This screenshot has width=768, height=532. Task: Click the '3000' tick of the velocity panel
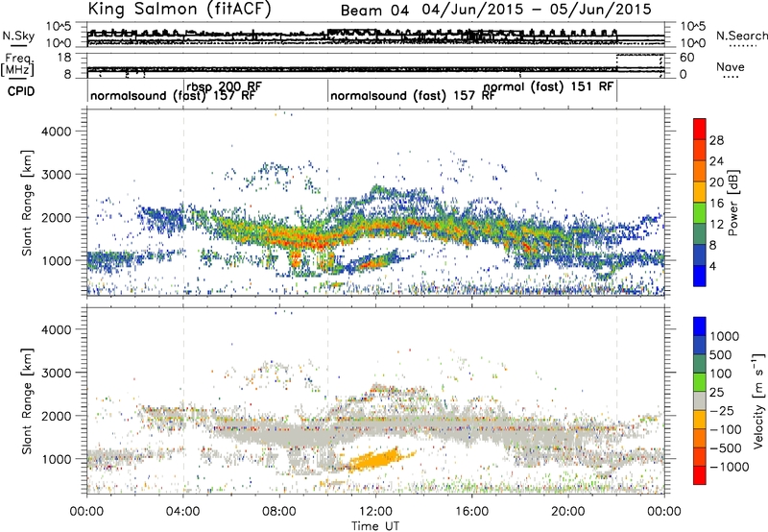click(57, 373)
